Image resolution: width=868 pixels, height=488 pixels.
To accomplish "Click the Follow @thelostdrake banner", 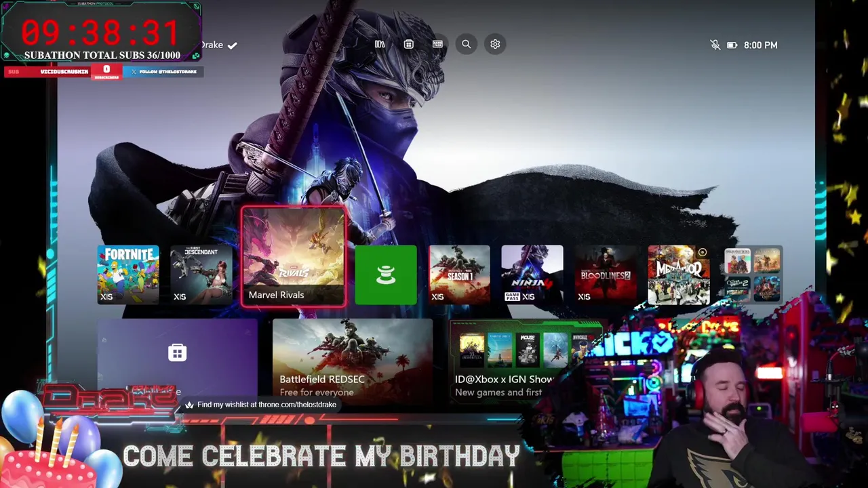I will tap(163, 71).
